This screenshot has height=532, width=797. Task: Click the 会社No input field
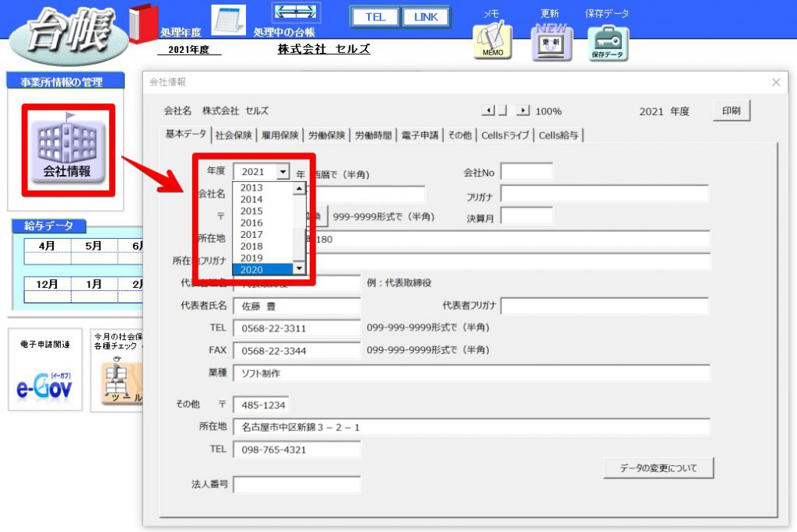click(527, 172)
